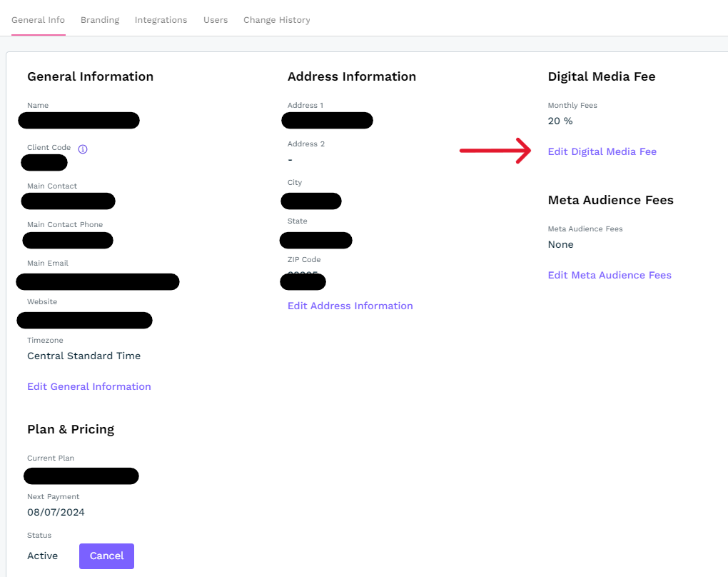Select the General Info tab

point(38,20)
